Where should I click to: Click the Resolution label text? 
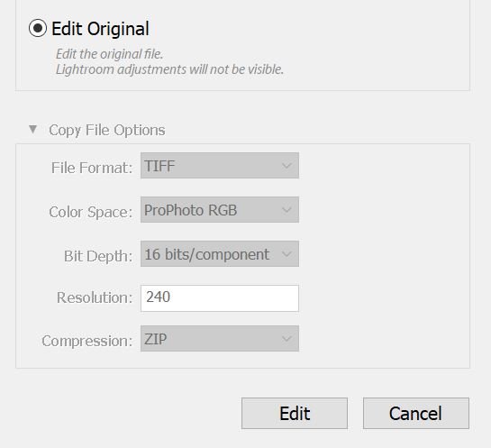[95, 297]
